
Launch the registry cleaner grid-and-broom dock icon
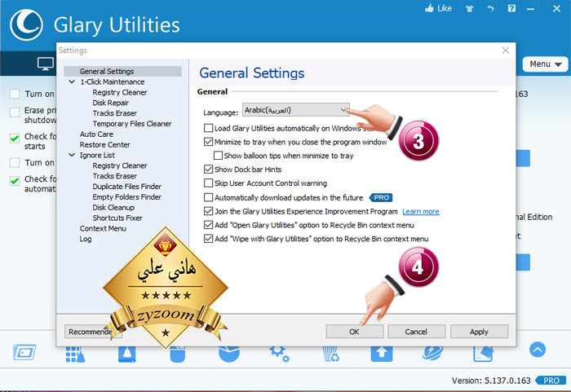coord(75,355)
